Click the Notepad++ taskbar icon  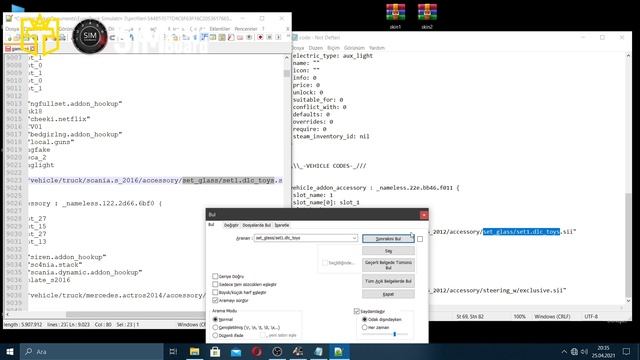339,351
